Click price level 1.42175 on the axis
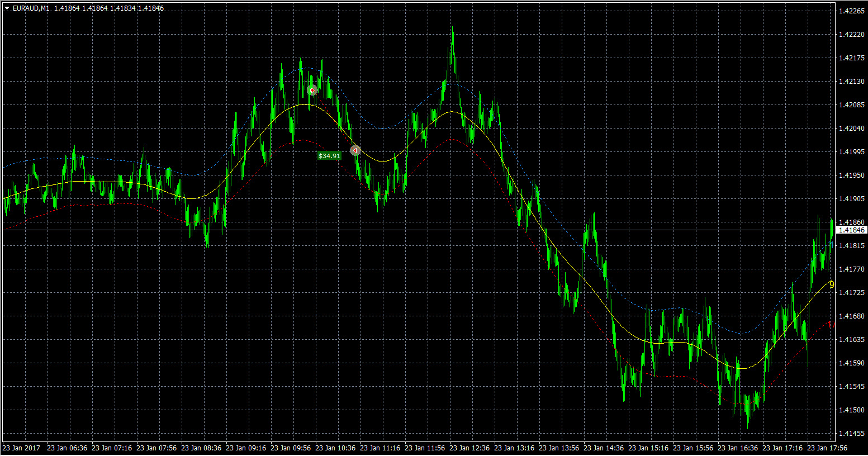868x456 pixels. [x=852, y=58]
